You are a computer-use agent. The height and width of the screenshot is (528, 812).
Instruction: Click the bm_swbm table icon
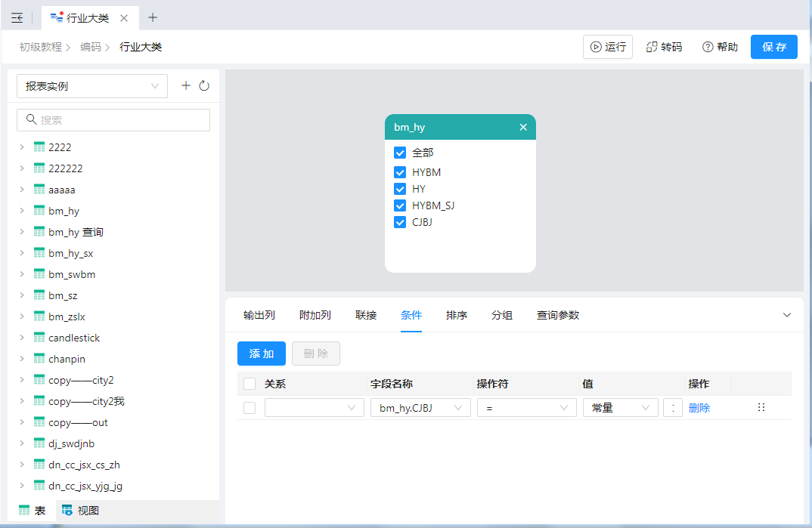click(x=39, y=274)
